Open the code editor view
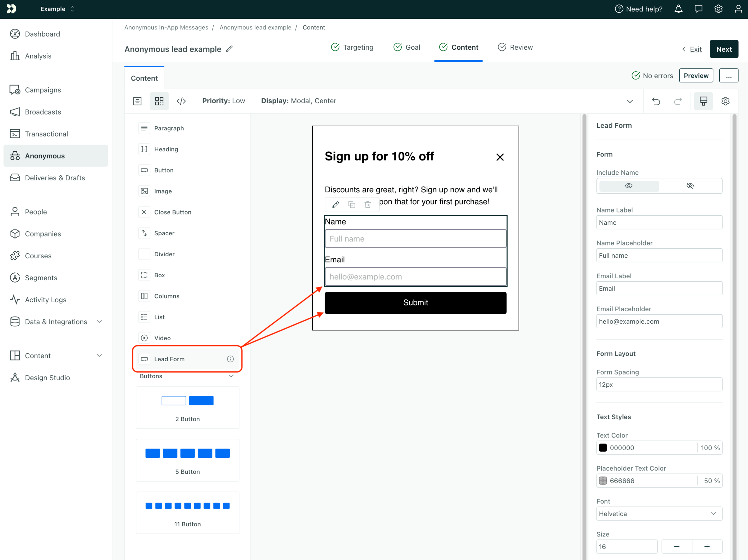Image resolution: width=748 pixels, height=560 pixels. (x=181, y=101)
